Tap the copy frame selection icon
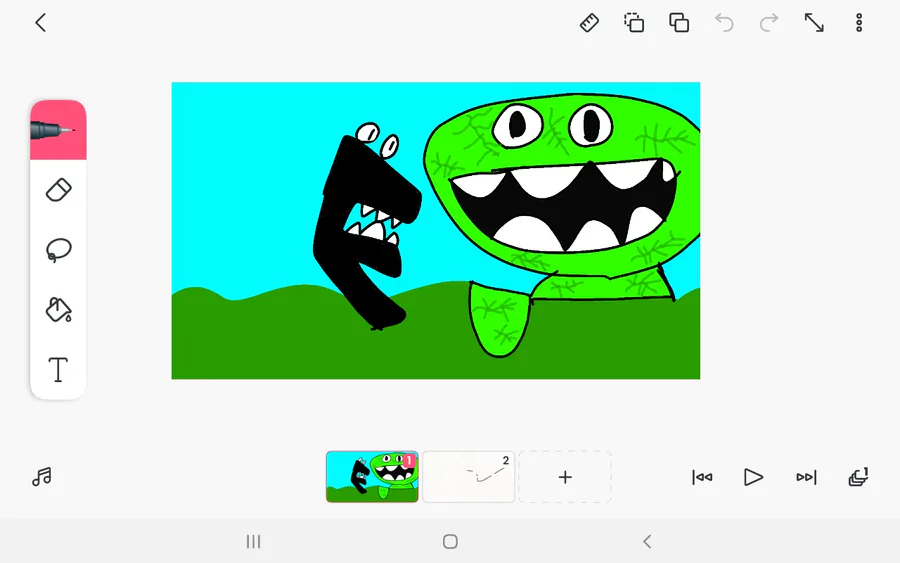This screenshot has height=563, width=900. point(634,23)
